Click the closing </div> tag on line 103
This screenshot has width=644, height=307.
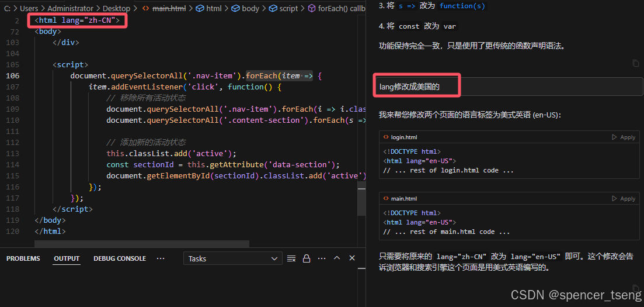point(66,42)
